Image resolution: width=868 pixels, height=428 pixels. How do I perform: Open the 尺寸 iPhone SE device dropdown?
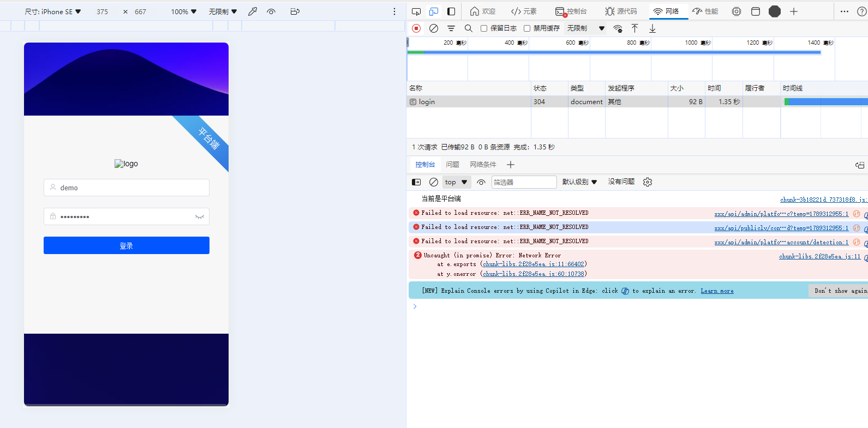tap(53, 11)
